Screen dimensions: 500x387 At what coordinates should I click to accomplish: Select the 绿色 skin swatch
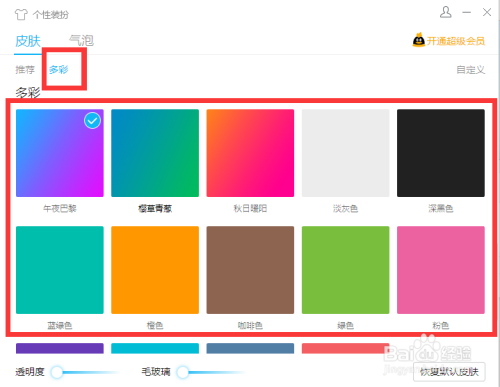[x=346, y=270]
